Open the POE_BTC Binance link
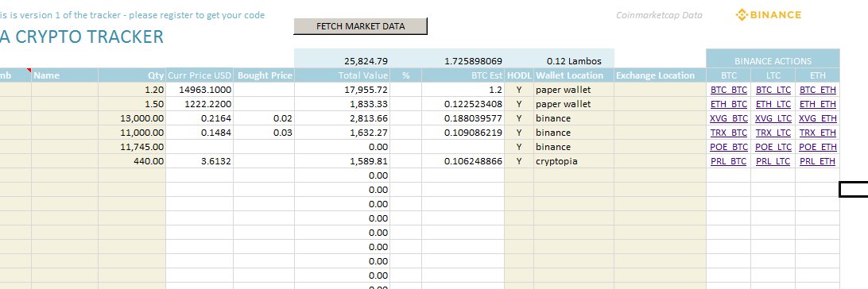 (728, 147)
